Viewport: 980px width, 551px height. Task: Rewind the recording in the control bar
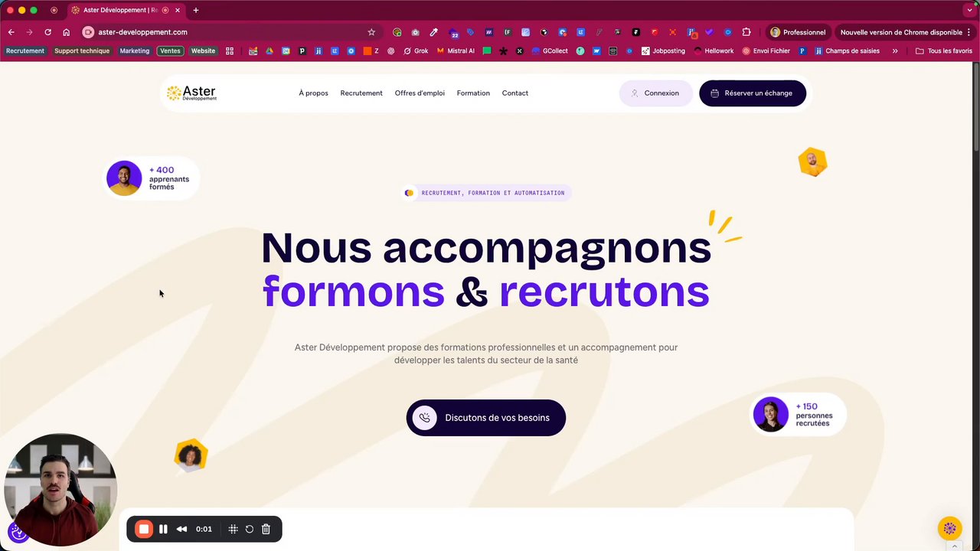click(x=181, y=529)
